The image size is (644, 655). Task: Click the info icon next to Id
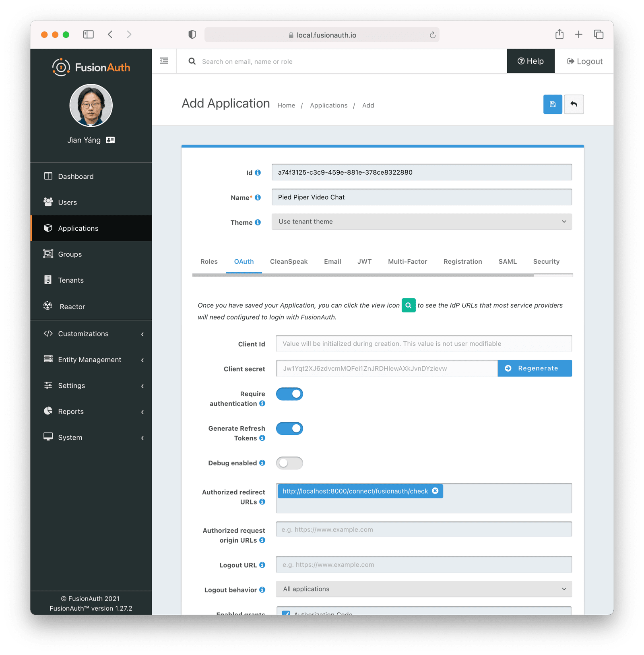[x=258, y=173]
